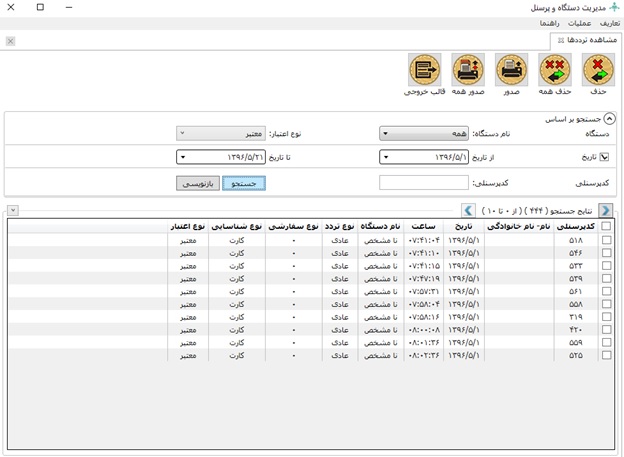Click into the کدپرسنلی input field
624x457 pixels.
pyautogui.click(x=424, y=183)
